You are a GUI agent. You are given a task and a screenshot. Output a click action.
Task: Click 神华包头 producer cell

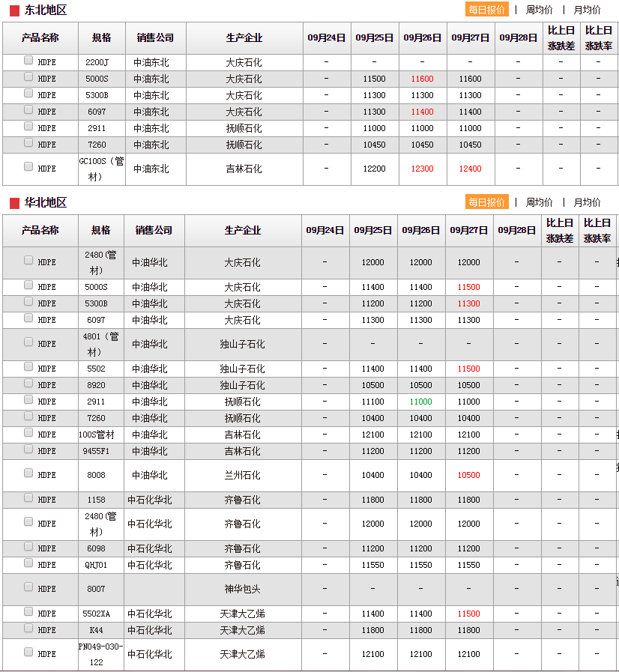(243, 590)
